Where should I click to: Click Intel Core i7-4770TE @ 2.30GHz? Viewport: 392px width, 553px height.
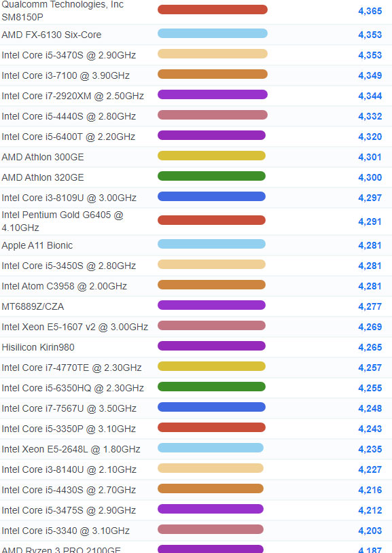pyautogui.click(x=71, y=368)
